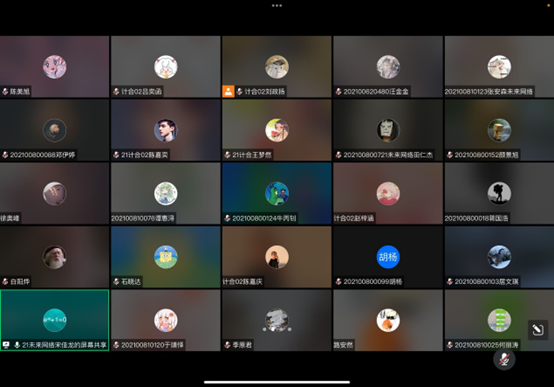Select the hiker silhouette avatar tile
The height and width of the screenshot is (387, 554).
click(499, 193)
